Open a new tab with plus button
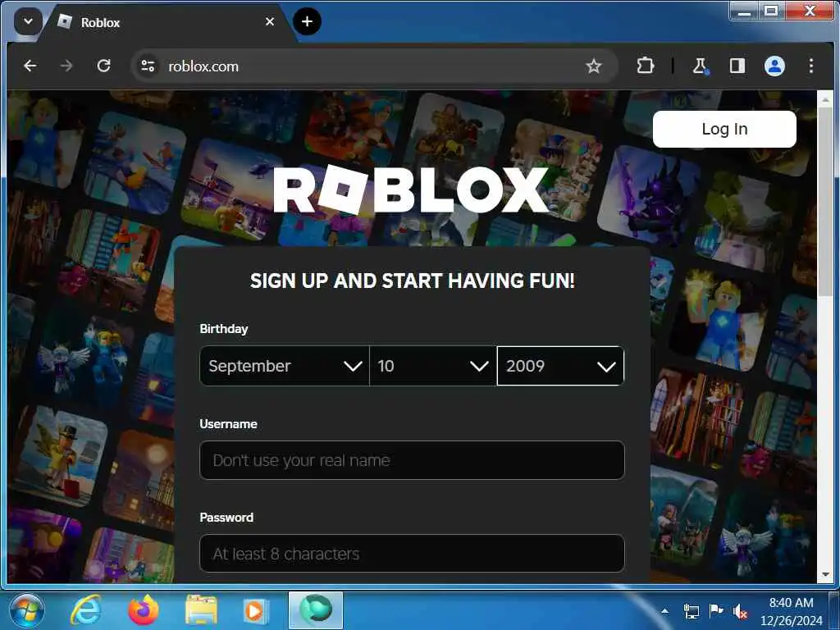 click(307, 21)
